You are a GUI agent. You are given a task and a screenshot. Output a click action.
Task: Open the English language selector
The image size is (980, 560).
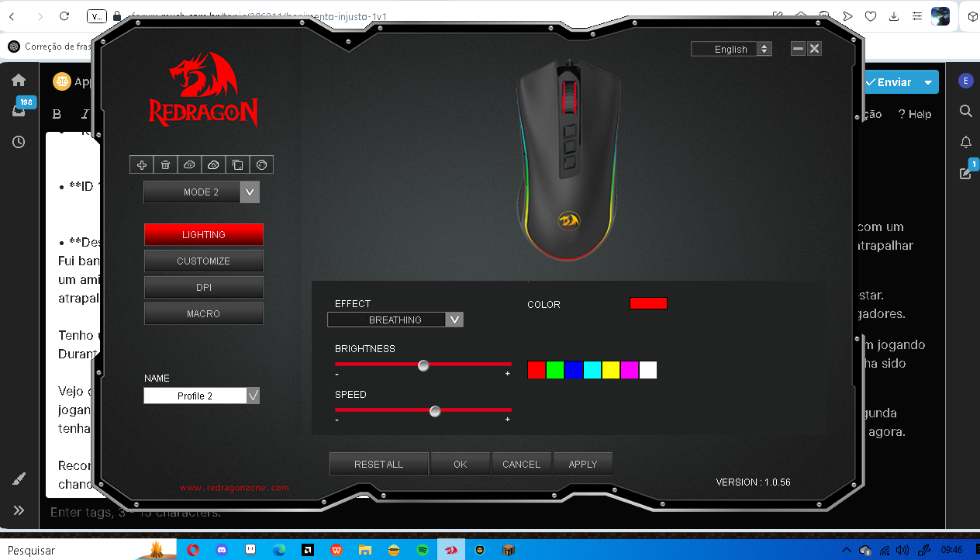point(731,49)
